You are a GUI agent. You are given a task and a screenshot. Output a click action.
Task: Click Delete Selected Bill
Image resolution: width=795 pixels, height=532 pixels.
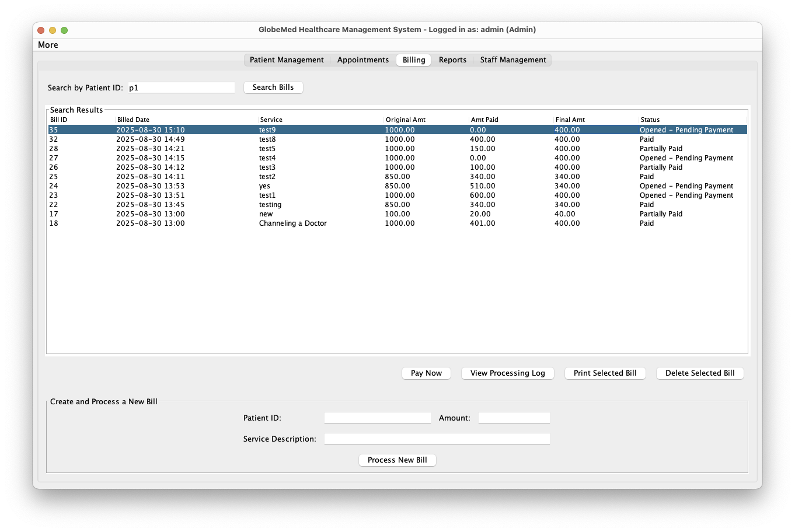[700, 373]
